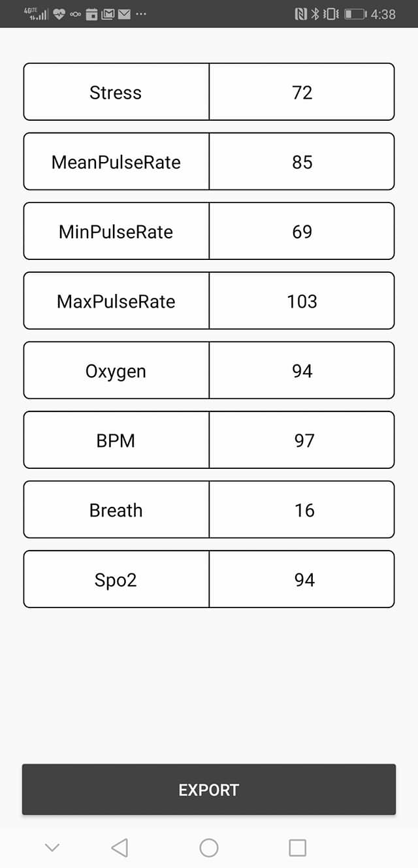Tap the EXPORT button

pyautogui.click(x=209, y=790)
